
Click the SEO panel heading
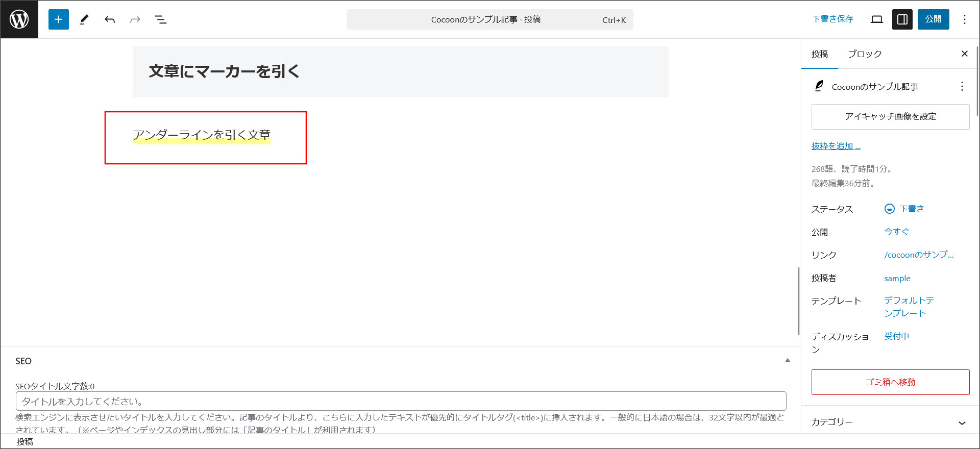point(23,361)
